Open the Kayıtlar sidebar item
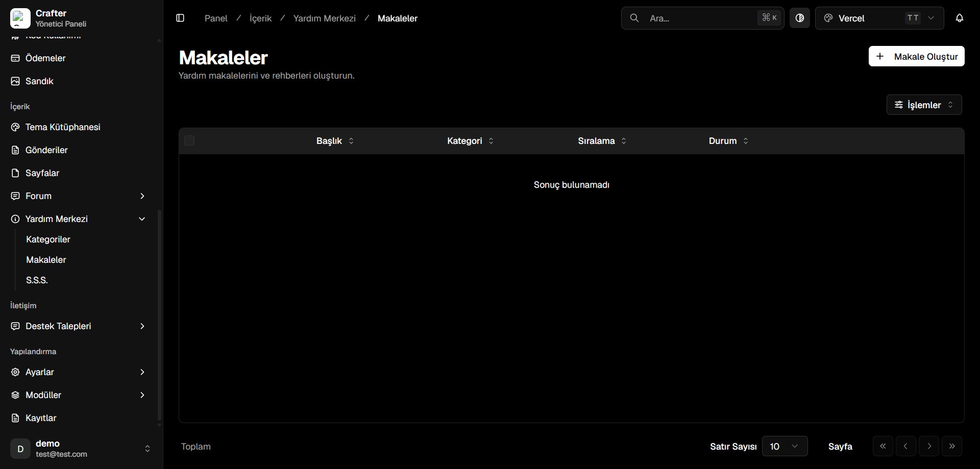980x469 pixels. point(79,418)
